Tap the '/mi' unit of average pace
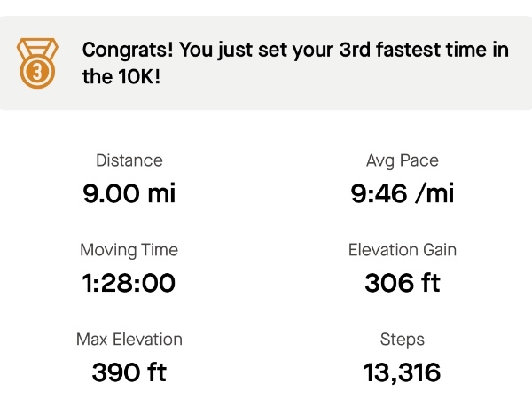Image resolution: width=532 pixels, height=399 pixels. [435, 193]
